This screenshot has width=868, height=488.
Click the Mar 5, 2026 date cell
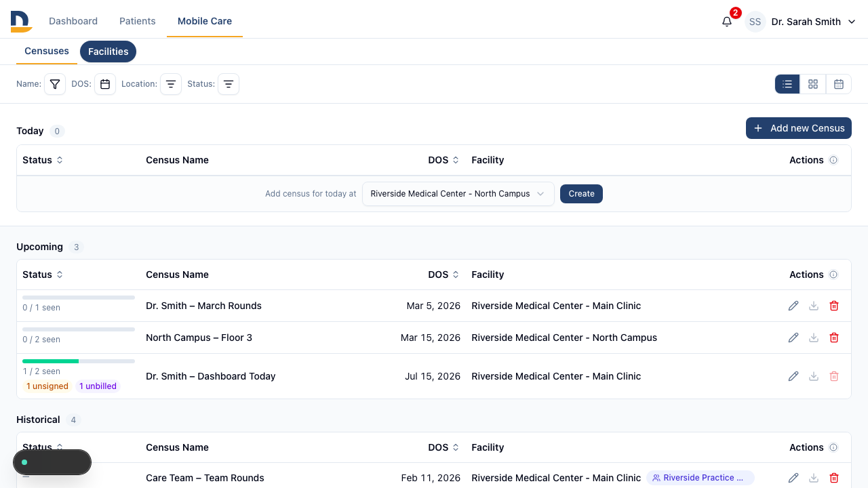click(x=433, y=306)
